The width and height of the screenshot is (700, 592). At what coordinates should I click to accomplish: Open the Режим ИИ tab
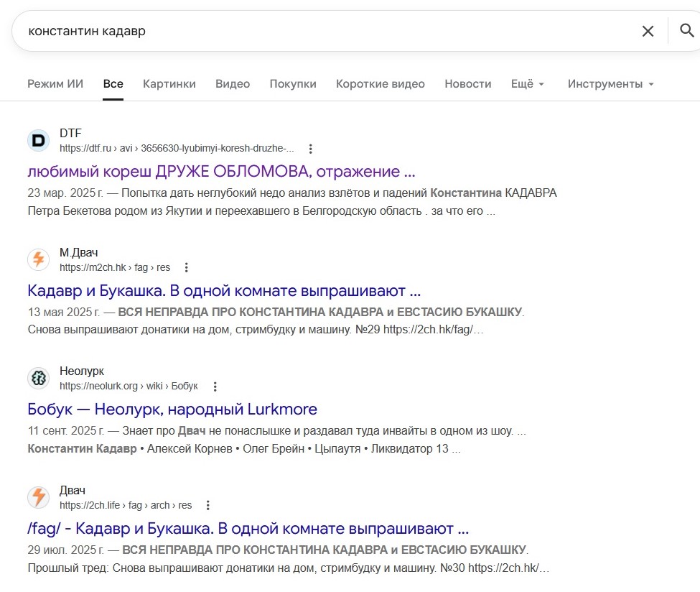click(55, 84)
